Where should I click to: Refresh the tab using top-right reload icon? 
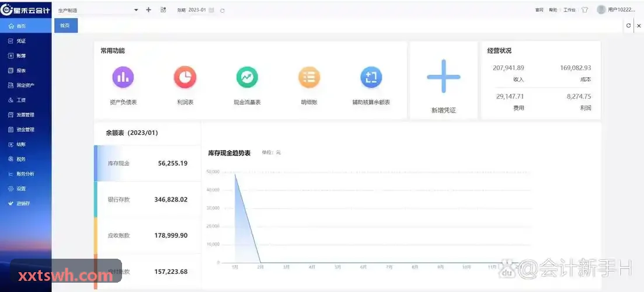tap(628, 26)
